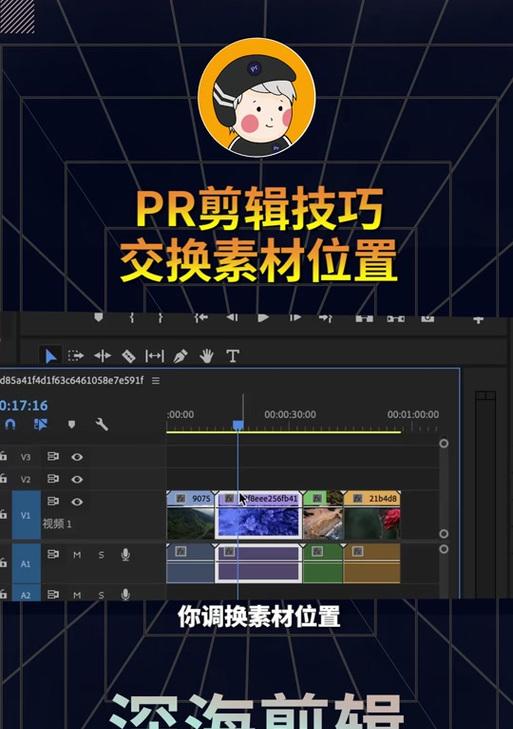The width and height of the screenshot is (513, 729).
Task: Select the video clip labeled 9075
Action: [x=190, y=515]
